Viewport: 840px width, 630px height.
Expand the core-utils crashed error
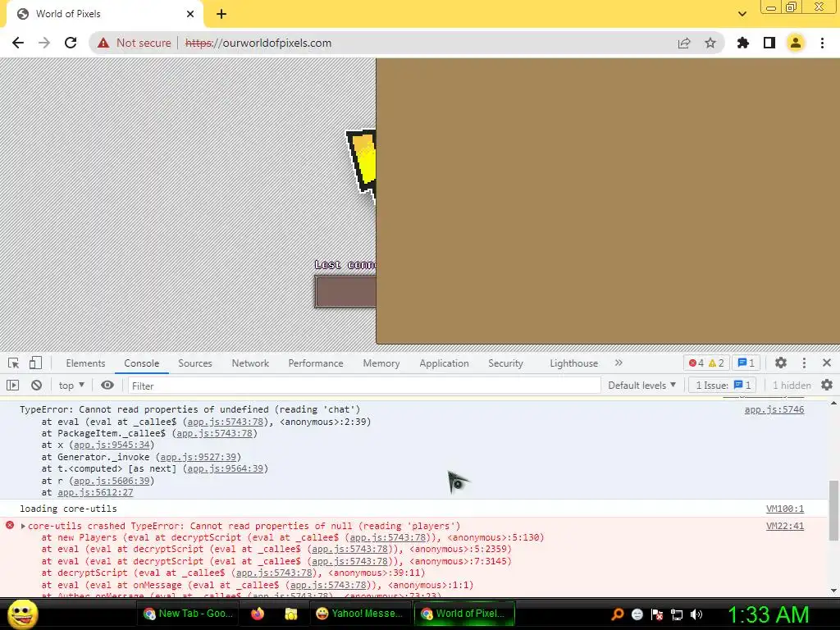click(23, 526)
